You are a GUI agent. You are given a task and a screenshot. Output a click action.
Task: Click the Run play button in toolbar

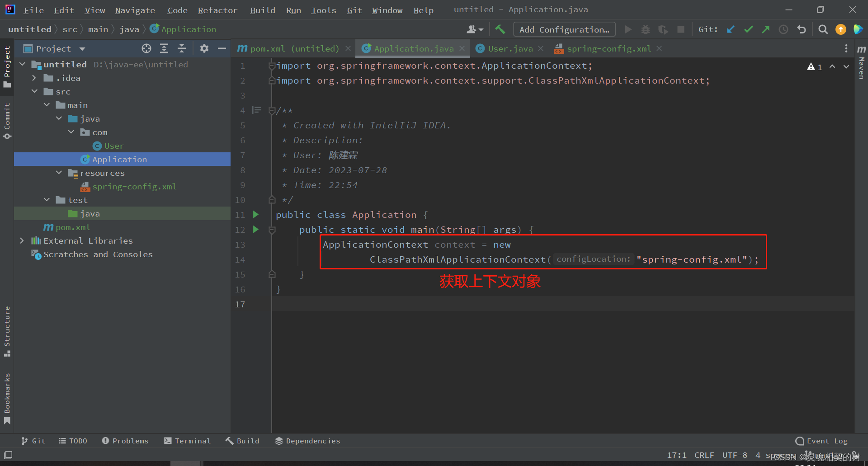(x=628, y=29)
